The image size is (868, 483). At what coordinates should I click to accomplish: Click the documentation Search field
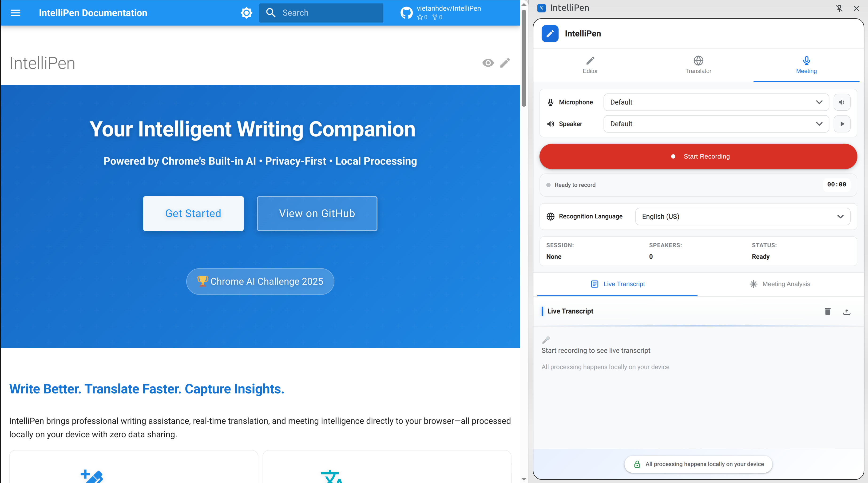point(321,13)
